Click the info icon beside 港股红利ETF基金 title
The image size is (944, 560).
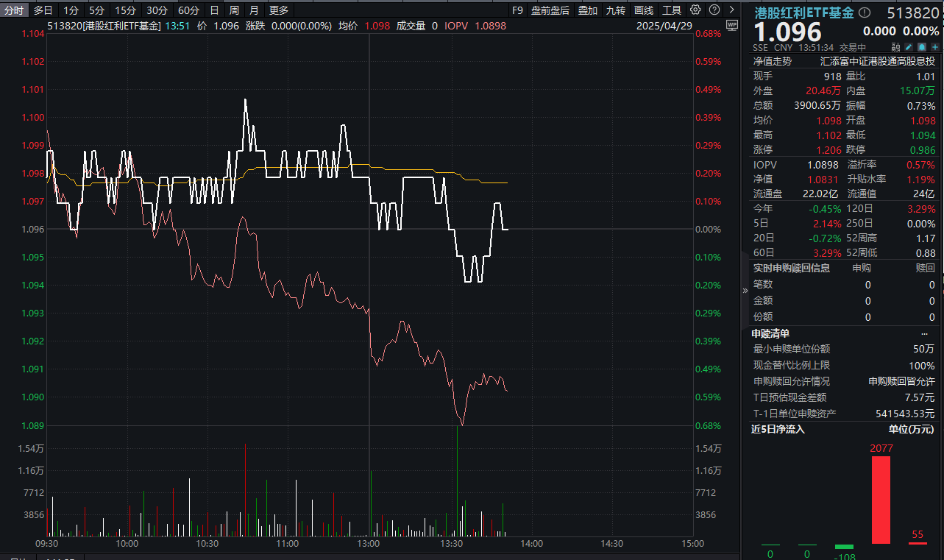coord(865,13)
